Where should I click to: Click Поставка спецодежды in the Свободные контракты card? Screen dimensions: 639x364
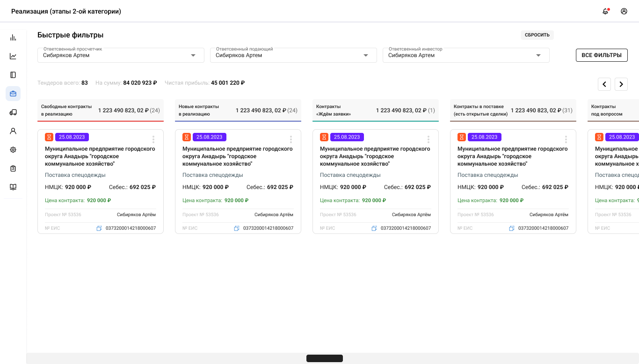[75, 175]
